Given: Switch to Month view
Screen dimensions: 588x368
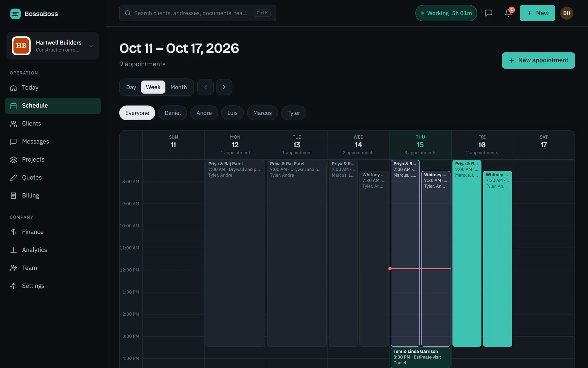Looking at the screenshot, I should tap(179, 87).
